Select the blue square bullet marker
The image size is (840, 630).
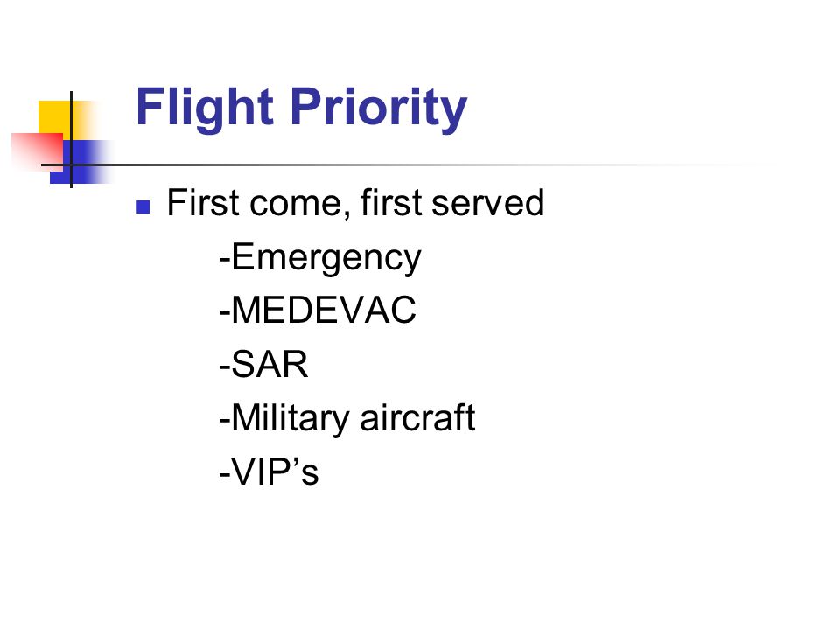pos(143,206)
